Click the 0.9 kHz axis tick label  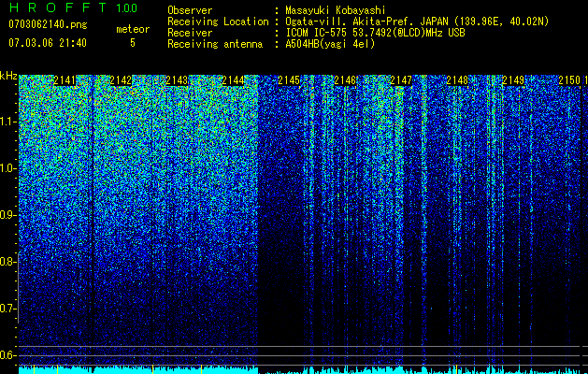pos(8,215)
